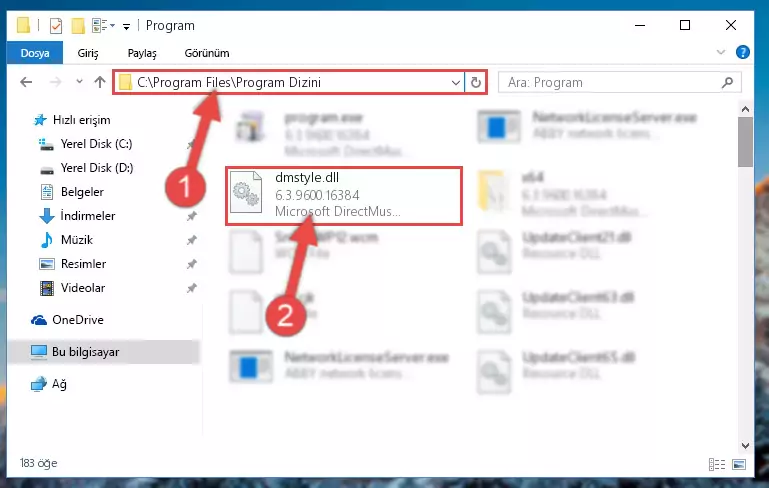Select Hızlı erişim in navigation pane
The image size is (769, 488).
tap(81, 120)
